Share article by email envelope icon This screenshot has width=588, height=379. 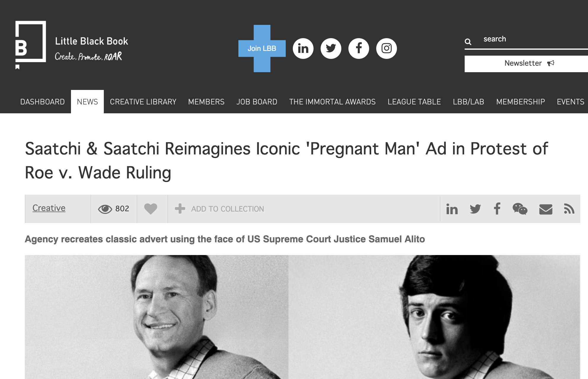pos(546,209)
